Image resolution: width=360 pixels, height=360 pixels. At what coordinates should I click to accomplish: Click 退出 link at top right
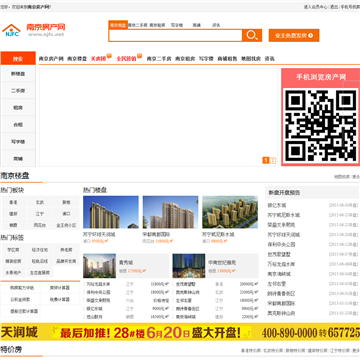(x=334, y=7)
